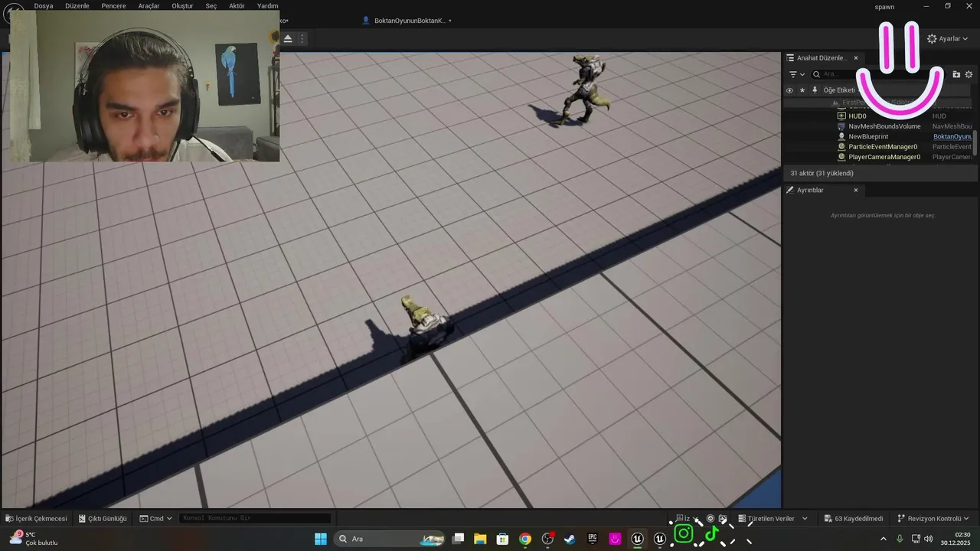Open Google Chrome from the taskbar
The image size is (980, 551).
(x=524, y=539)
